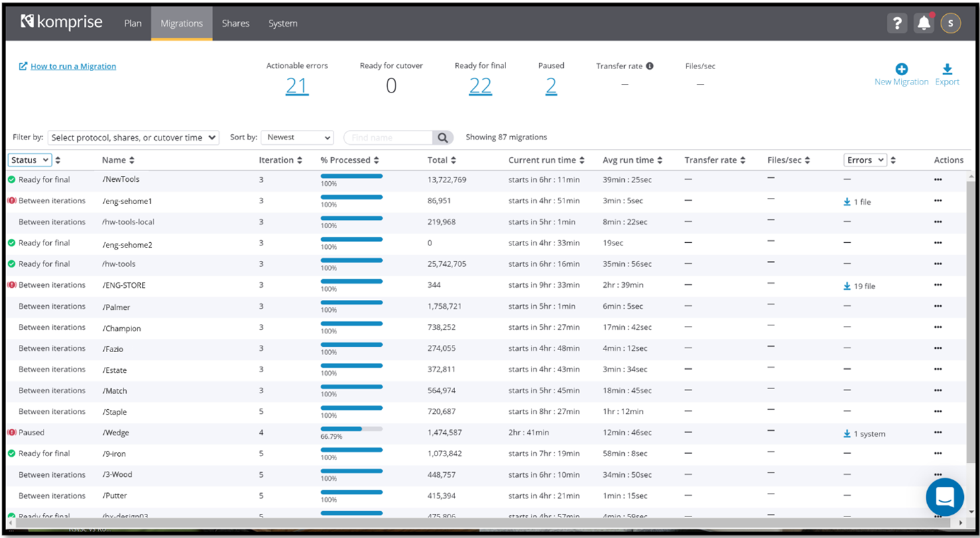Open help via the question mark icon

point(897,22)
